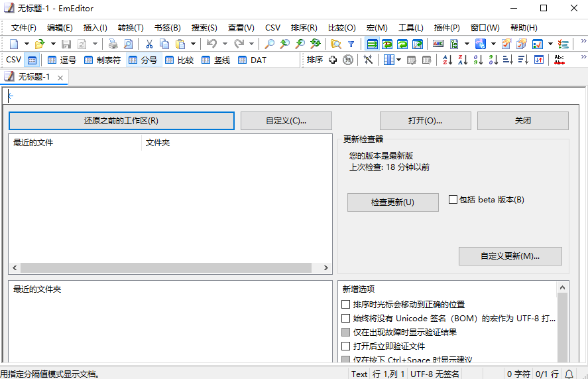The width and height of the screenshot is (588, 379).
Task: Click the plus cross icon next to 排序
Action: (x=333, y=60)
